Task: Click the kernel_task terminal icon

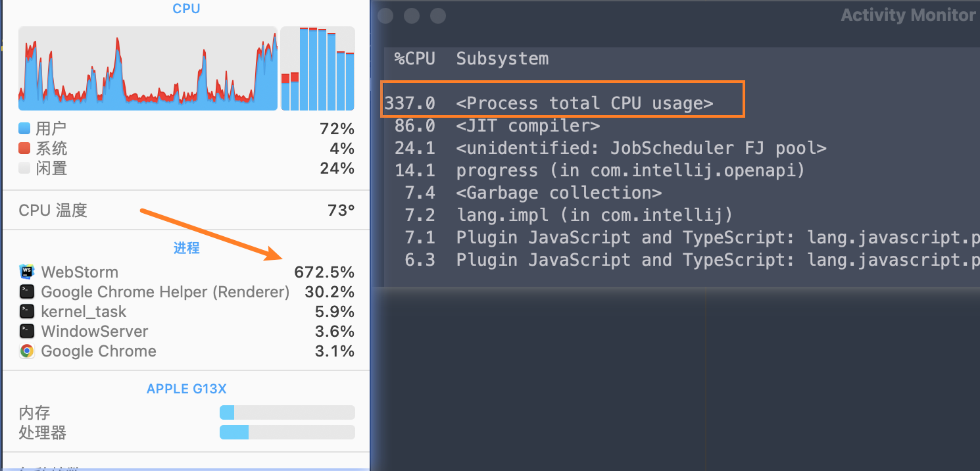Action: pyautogui.click(x=27, y=311)
